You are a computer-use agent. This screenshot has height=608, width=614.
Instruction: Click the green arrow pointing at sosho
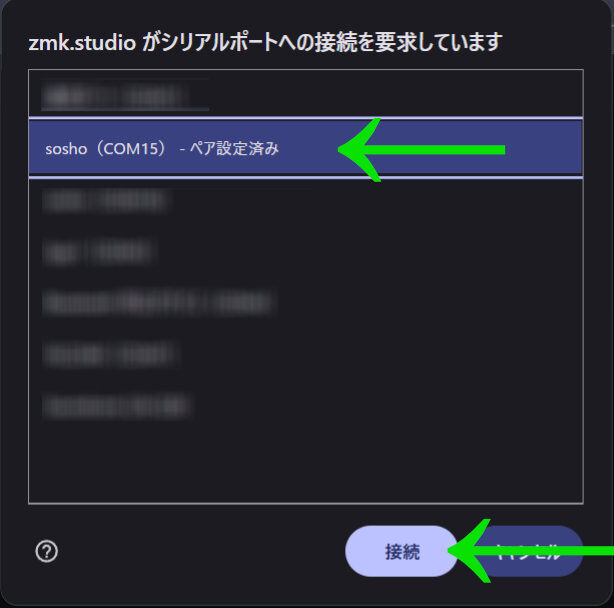421,150
